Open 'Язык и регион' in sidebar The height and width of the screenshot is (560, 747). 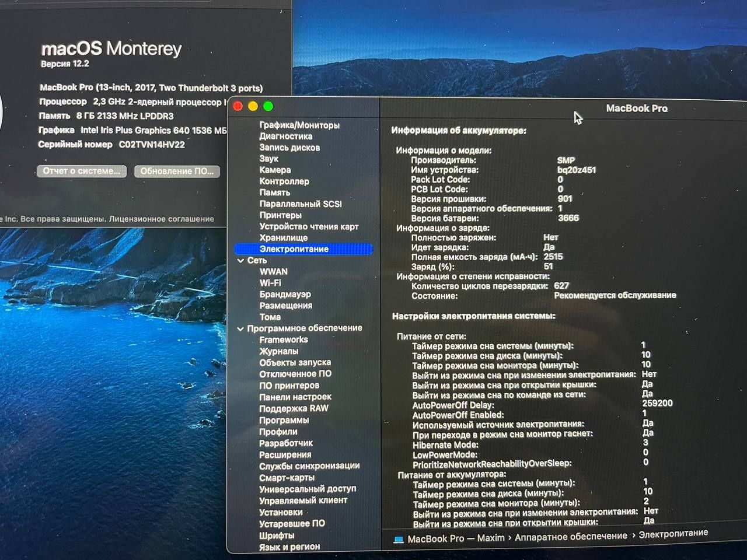pyautogui.click(x=289, y=547)
